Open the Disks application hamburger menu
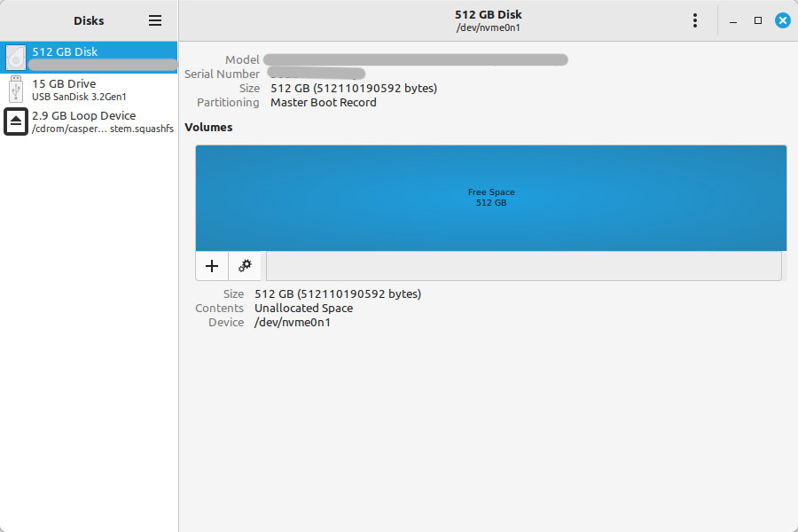This screenshot has height=532, width=798. (x=155, y=20)
